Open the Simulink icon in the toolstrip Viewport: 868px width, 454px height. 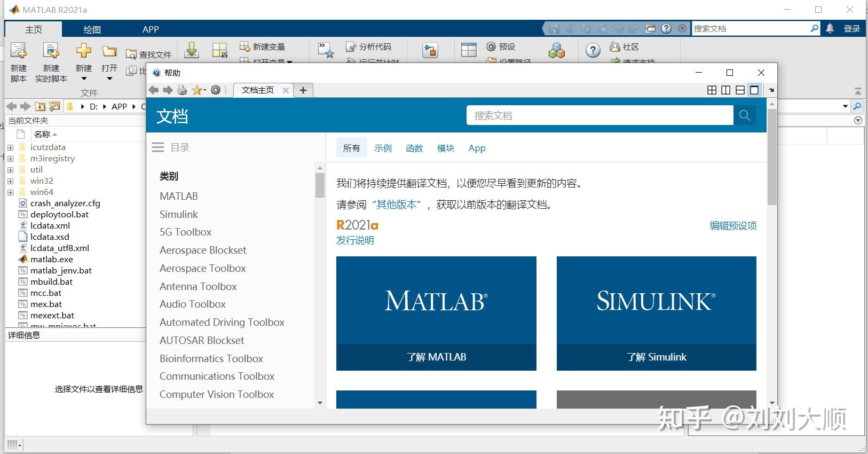430,51
